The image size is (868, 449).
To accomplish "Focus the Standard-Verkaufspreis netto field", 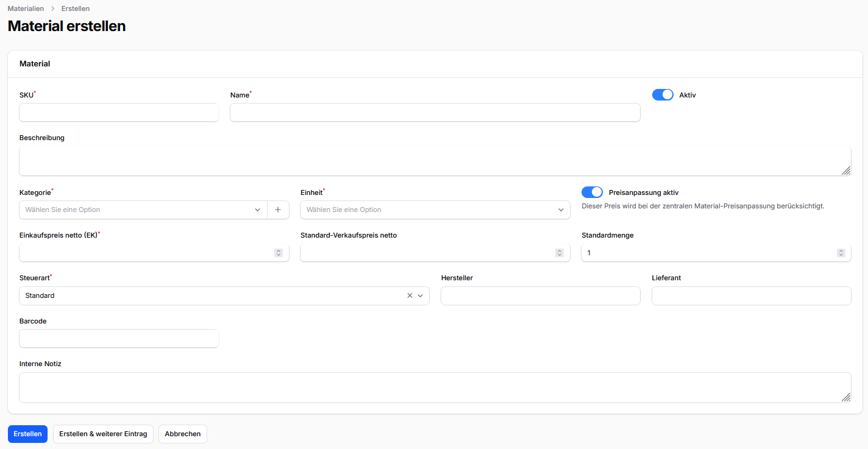I will [x=435, y=252].
